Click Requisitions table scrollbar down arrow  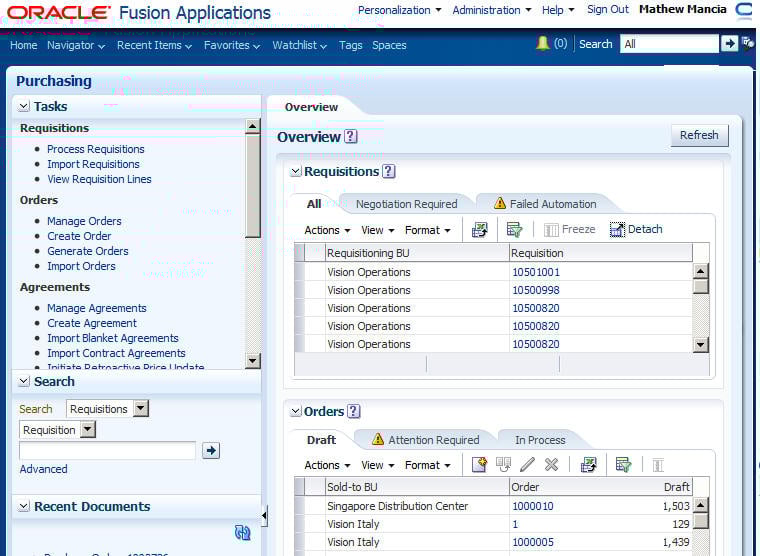pyautogui.click(x=700, y=345)
